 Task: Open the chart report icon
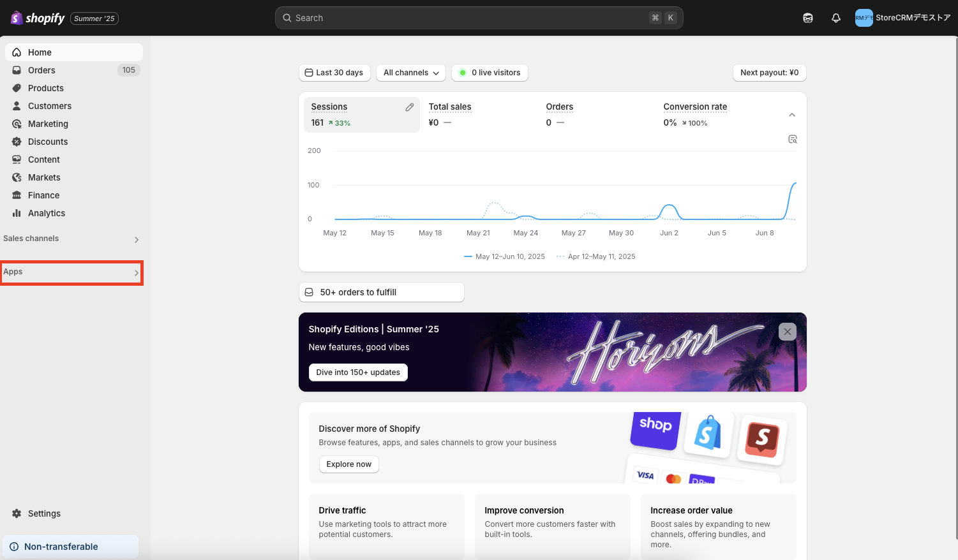(x=793, y=139)
